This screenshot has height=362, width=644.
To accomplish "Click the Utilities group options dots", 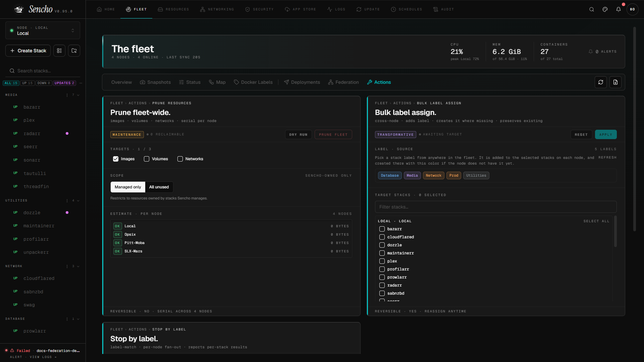I will pyautogui.click(x=67, y=201).
